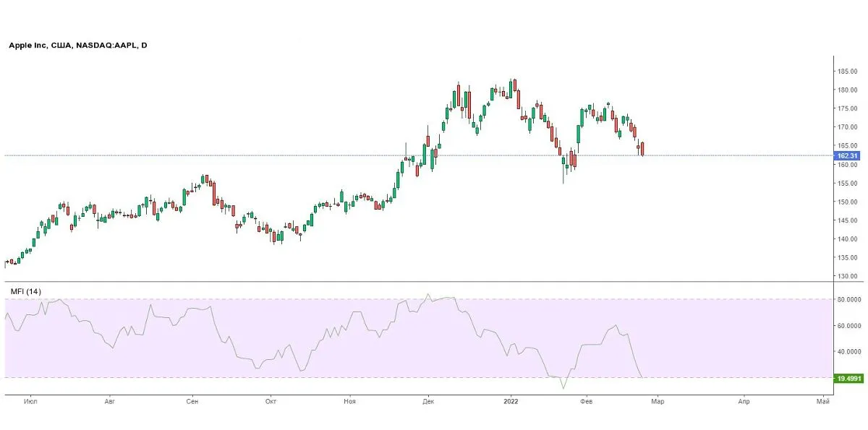
Task: Click the last red candlestick on the chart
Action: tap(642, 149)
